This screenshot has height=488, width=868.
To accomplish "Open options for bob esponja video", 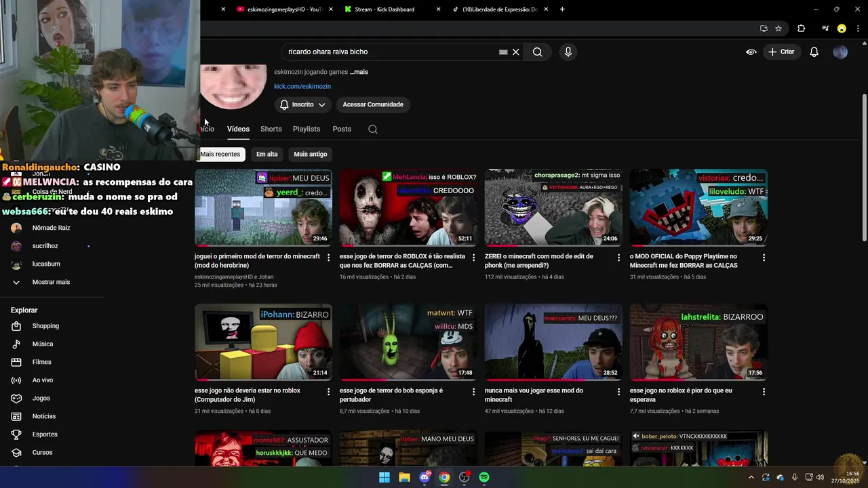I will tap(474, 392).
